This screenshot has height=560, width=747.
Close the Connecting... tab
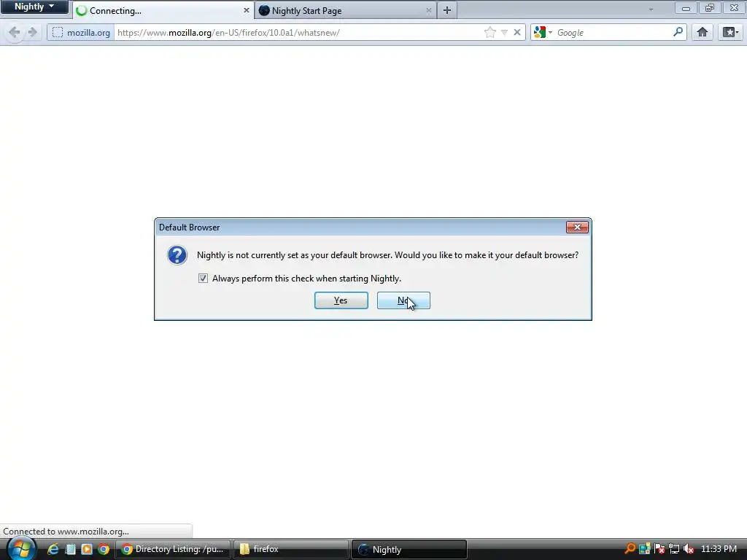247,10
